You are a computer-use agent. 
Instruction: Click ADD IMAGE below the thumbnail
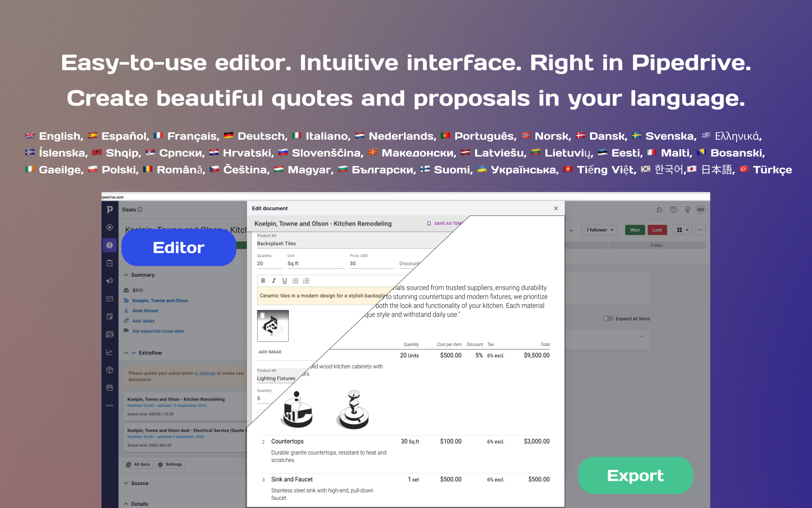pos(270,352)
